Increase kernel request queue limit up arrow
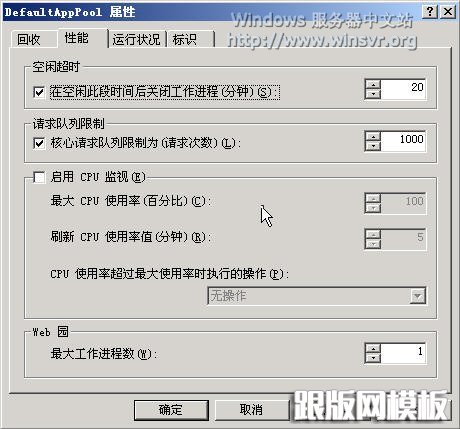This screenshot has height=429, width=460. (373, 136)
